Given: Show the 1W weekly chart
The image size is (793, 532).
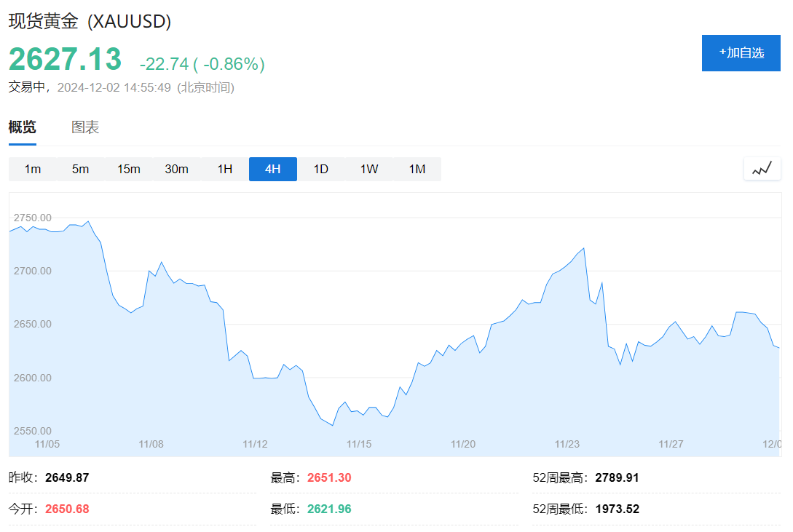Looking at the screenshot, I should point(368,169).
